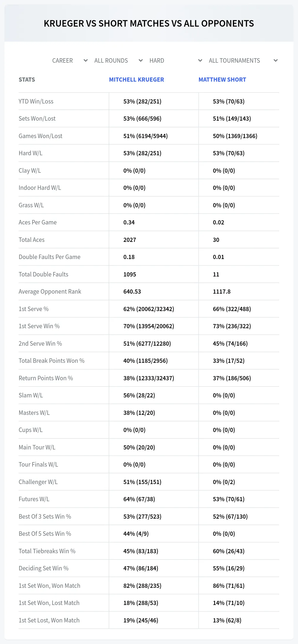Click the Aces Per Game row label
Screen dimensions: 298x644
point(38,222)
